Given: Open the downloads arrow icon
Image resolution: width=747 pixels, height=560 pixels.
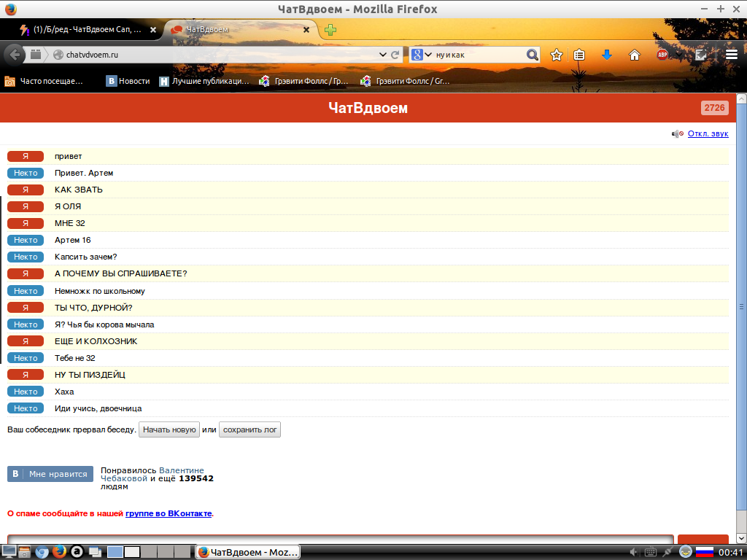Looking at the screenshot, I should (x=606, y=55).
